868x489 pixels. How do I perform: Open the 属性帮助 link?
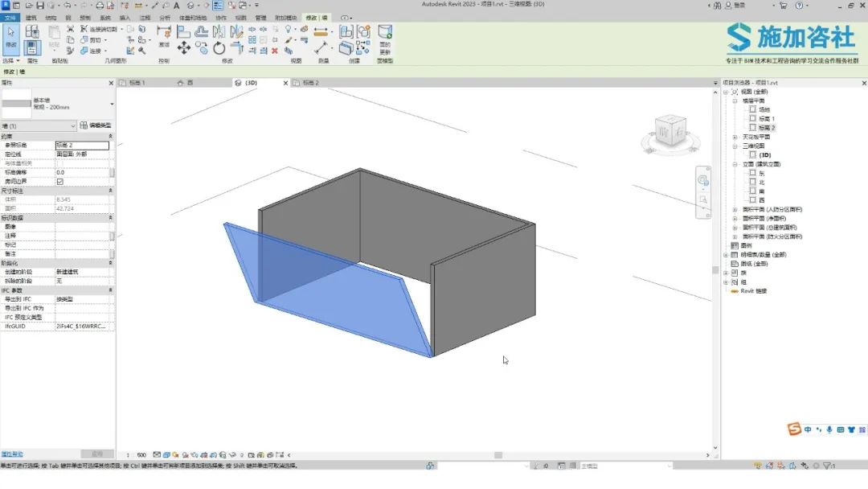pos(12,454)
